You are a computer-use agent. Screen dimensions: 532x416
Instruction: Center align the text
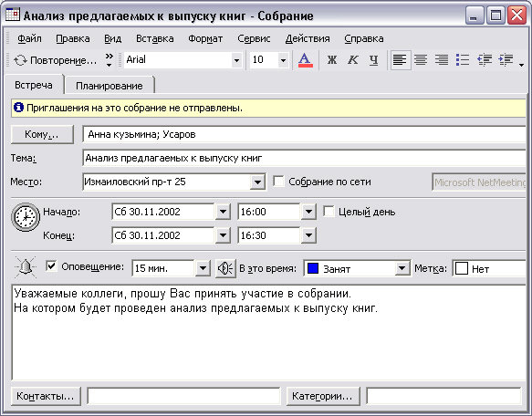pos(421,60)
